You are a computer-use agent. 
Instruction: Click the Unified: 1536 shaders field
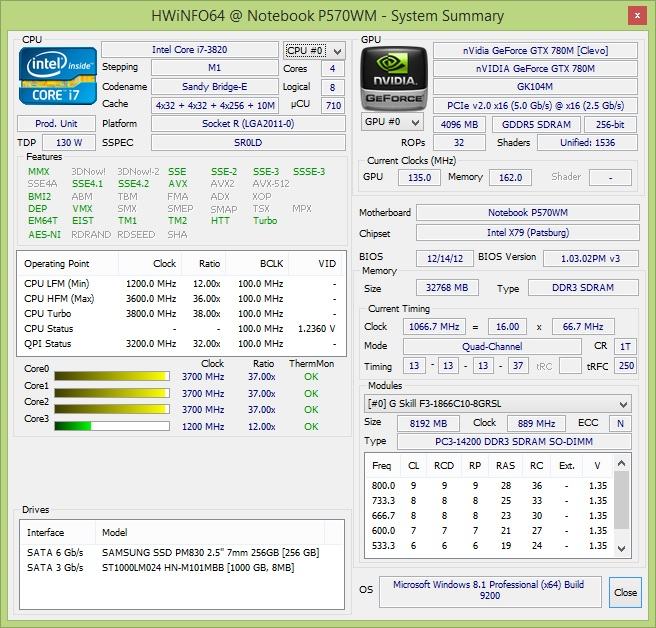click(x=587, y=143)
